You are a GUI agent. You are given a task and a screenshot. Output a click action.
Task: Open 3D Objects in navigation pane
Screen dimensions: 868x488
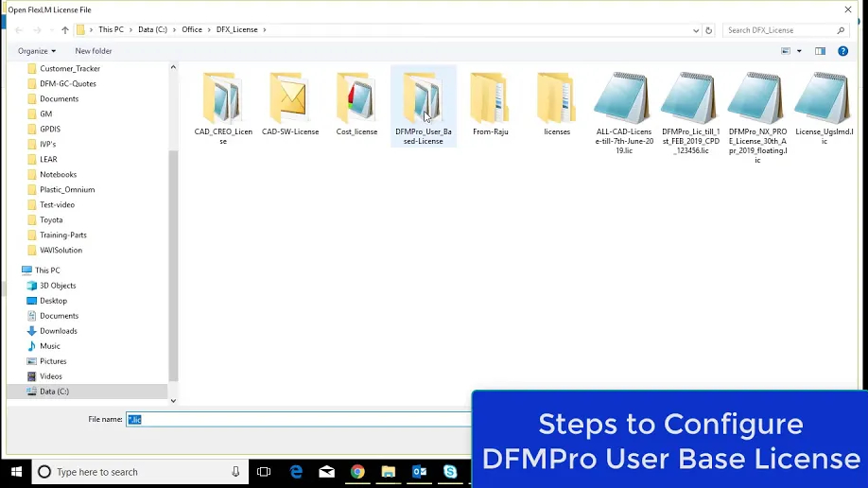pyautogui.click(x=58, y=286)
